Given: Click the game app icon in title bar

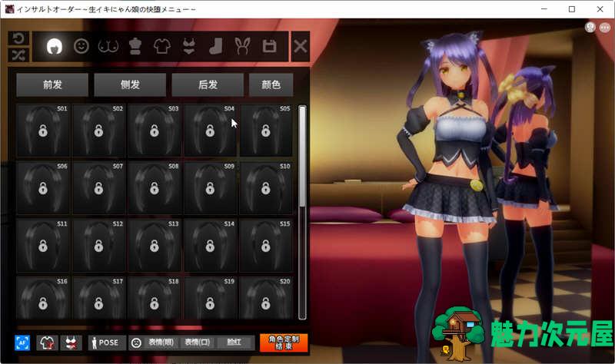Looking at the screenshot, I should (10, 9).
